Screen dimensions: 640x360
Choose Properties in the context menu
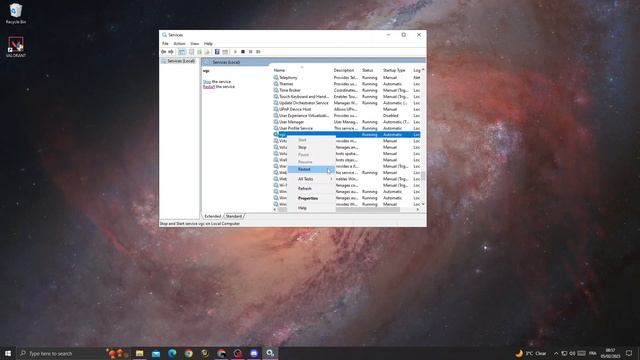[311, 198]
